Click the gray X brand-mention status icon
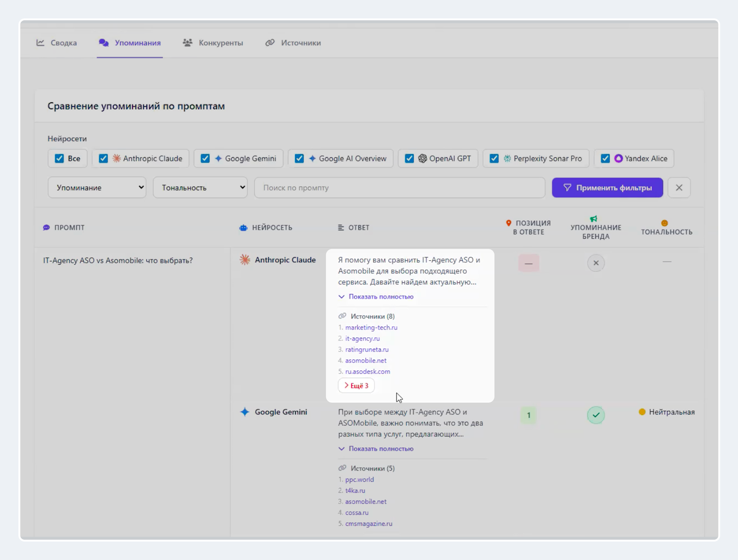The height and width of the screenshot is (560, 738). [596, 263]
